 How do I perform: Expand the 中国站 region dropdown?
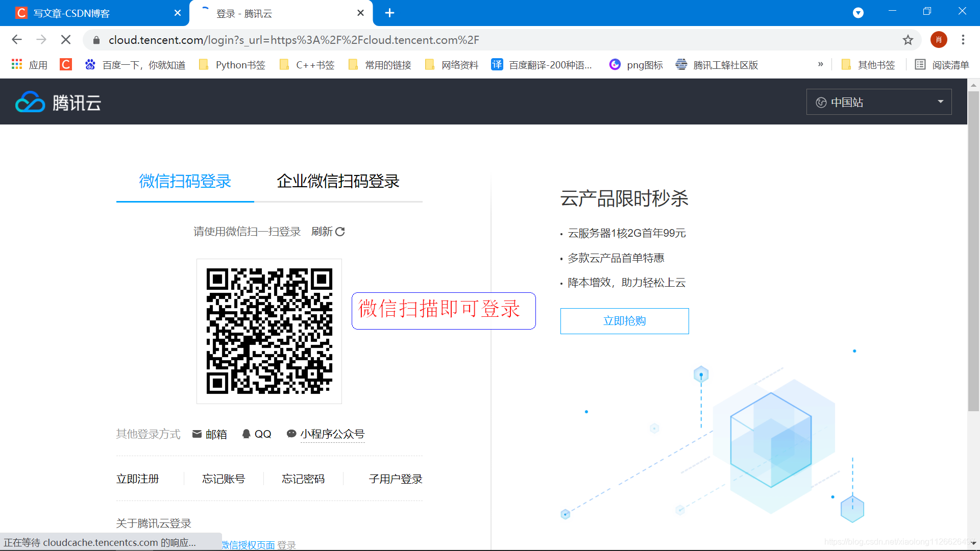coord(878,102)
